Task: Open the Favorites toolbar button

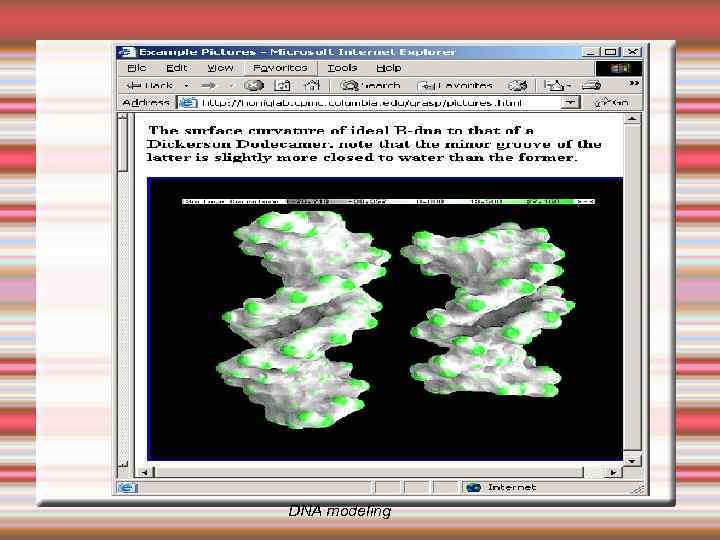Action: tap(455, 85)
